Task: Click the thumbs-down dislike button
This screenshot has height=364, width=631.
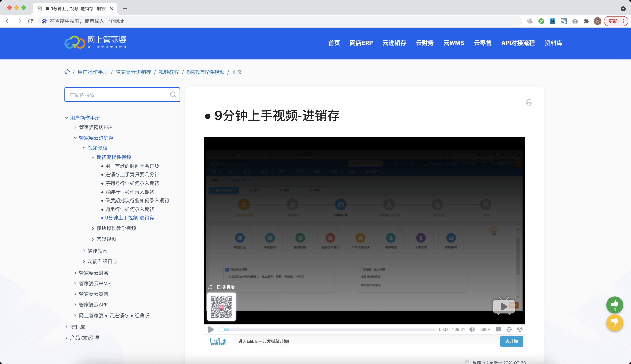Action: click(614, 323)
